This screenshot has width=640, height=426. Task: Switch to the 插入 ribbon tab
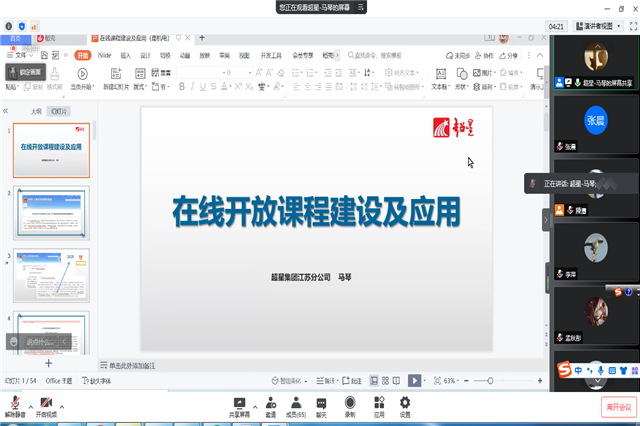coord(126,55)
